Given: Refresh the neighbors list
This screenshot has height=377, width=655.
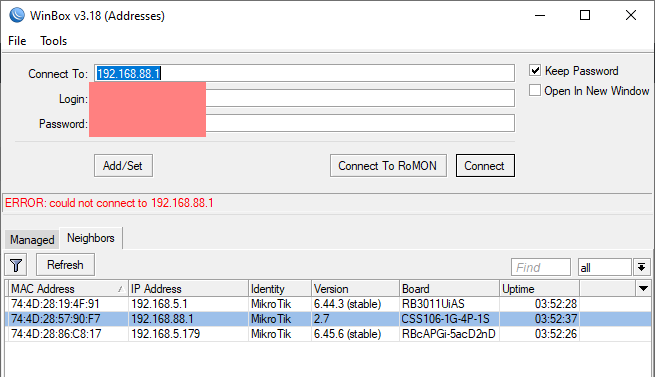Looking at the screenshot, I should [65, 265].
